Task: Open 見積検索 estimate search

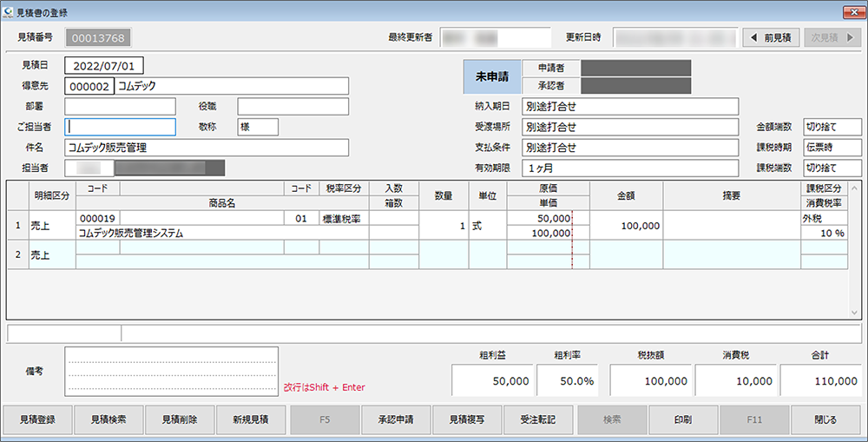Action: click(x=108, y=419)
